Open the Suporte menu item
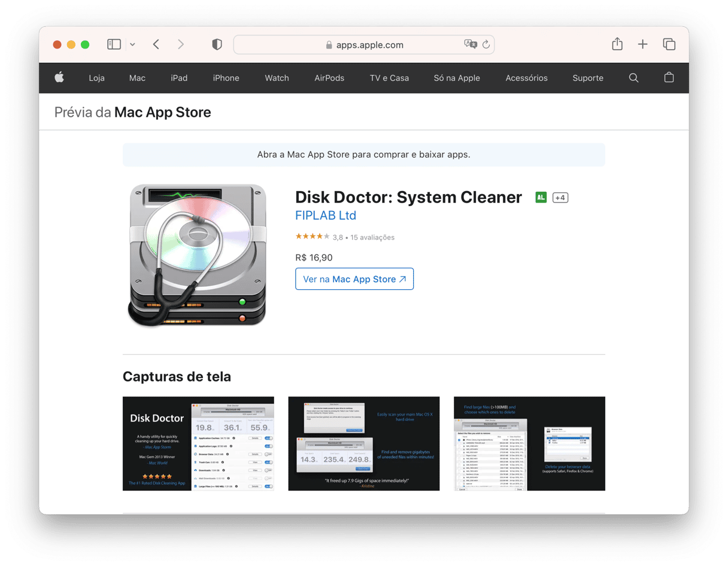The image size is (728, 566). [x=588, y=78]
